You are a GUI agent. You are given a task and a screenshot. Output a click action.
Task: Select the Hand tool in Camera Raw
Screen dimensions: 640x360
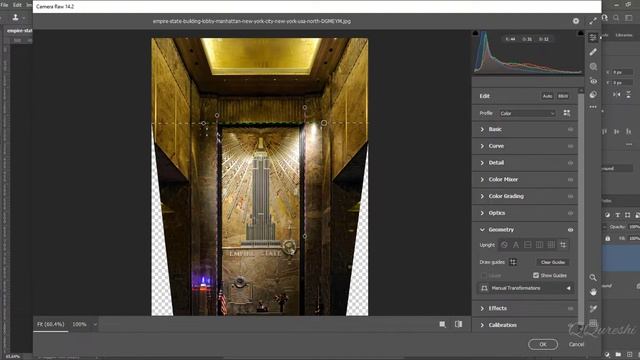click(x=593, y=292)
